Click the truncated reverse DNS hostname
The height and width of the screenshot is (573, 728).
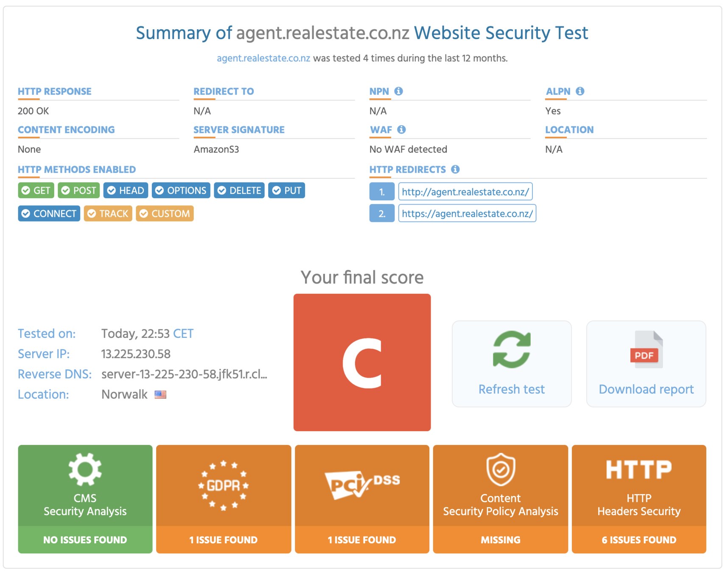(184, 374)
